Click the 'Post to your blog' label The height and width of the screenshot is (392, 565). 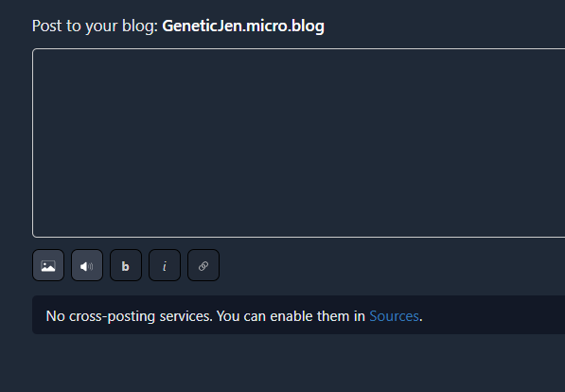tap(96, 26)
